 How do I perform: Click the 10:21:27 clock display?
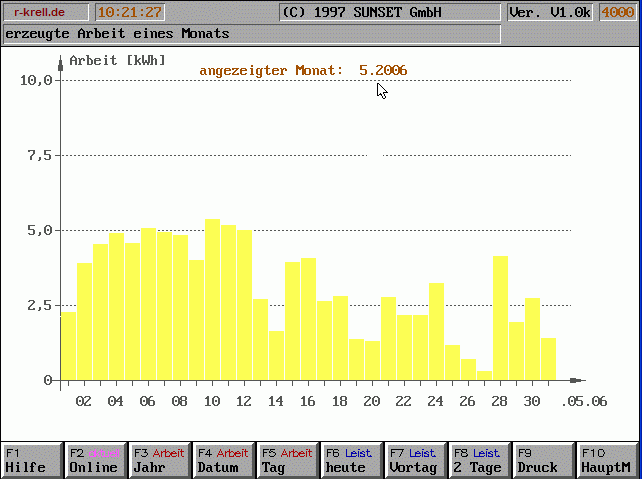tap(129, 12)
